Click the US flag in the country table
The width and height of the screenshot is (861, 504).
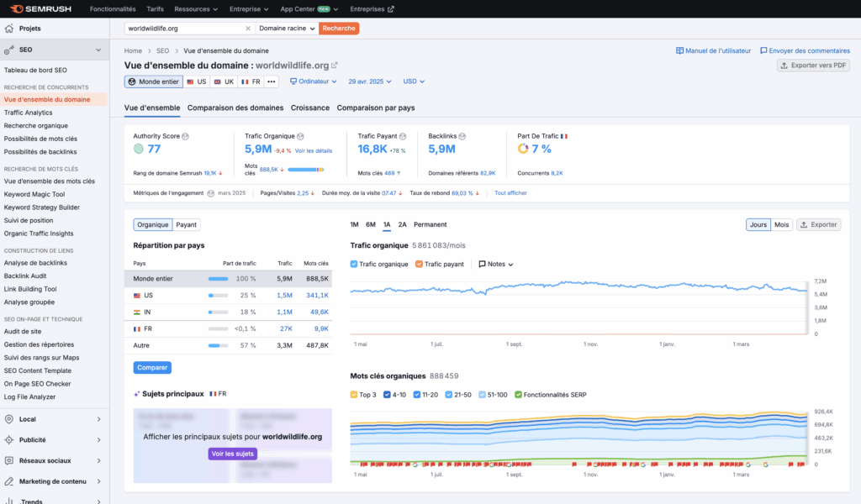click(x=137, y=296)
